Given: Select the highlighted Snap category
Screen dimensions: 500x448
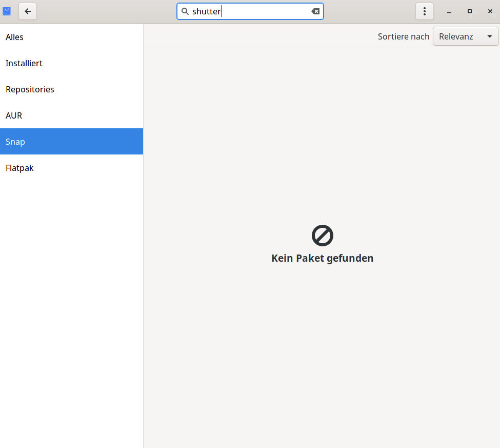Looking at the screenshot, I should pos(71,142).
